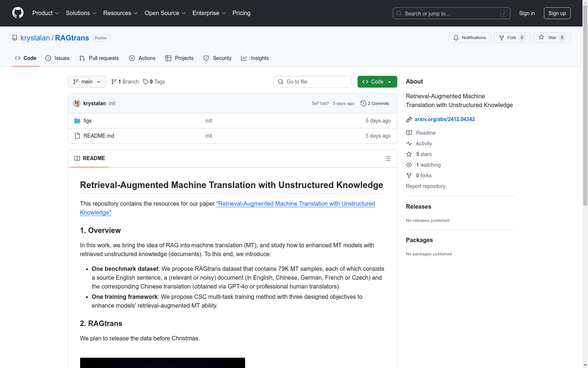Expand the Enterprise menu

click(x=209, y=13)
